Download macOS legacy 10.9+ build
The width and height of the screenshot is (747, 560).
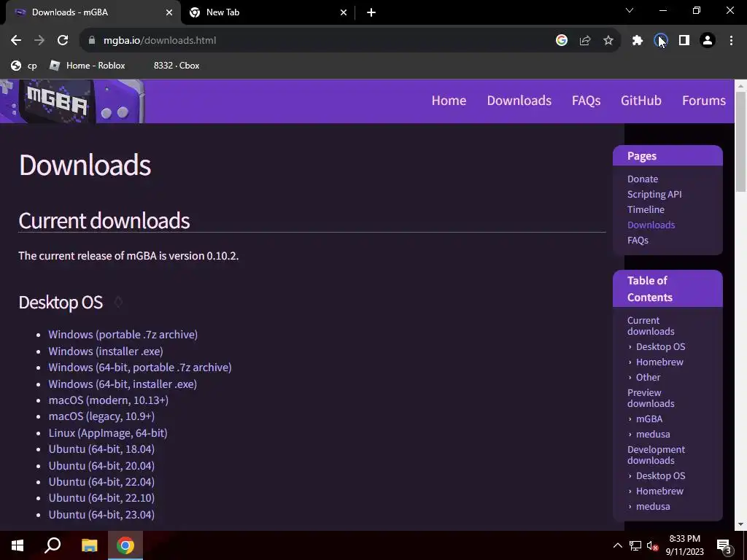pos(101,416)
